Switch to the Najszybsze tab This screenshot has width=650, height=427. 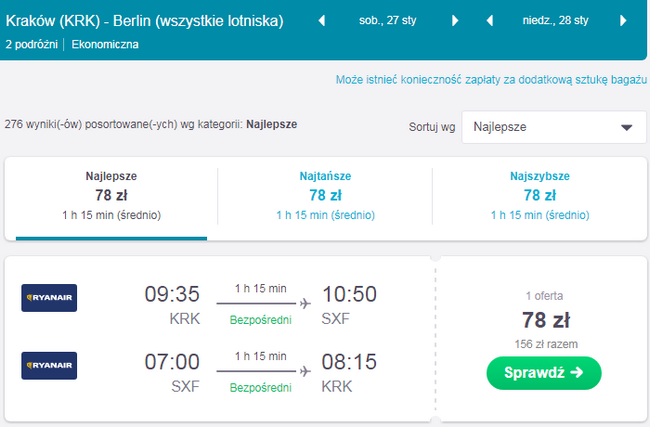(540, 196)
